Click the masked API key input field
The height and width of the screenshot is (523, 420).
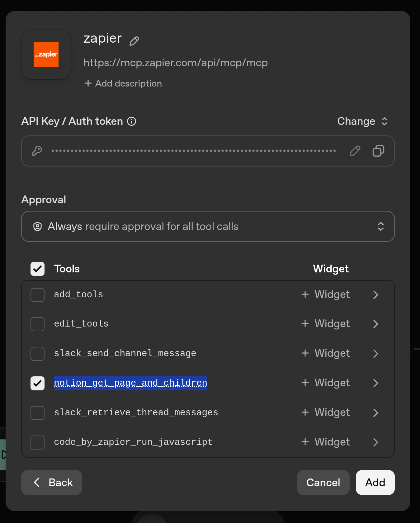coord(208,151)
